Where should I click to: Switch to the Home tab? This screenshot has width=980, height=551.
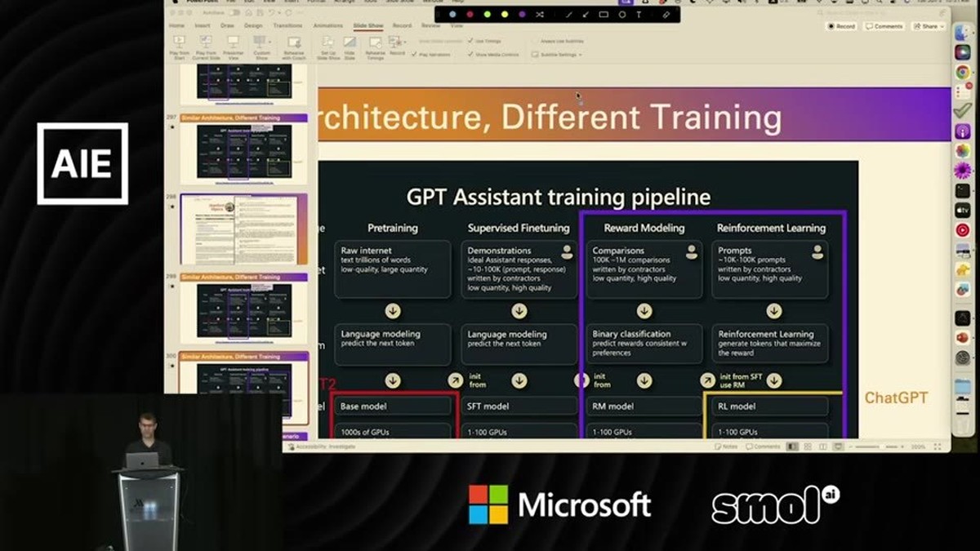tap(176, 25)
